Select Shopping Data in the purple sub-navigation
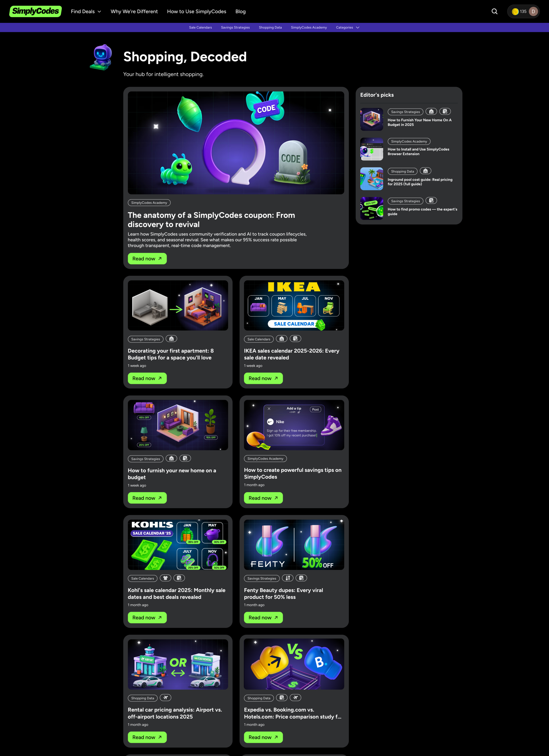The height and width of the screenshot is (756, 549). tap(270, 27)
